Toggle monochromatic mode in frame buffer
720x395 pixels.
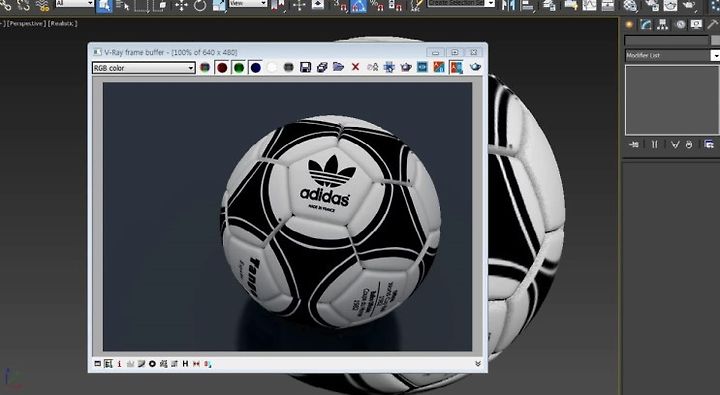(x=288, y=68)
